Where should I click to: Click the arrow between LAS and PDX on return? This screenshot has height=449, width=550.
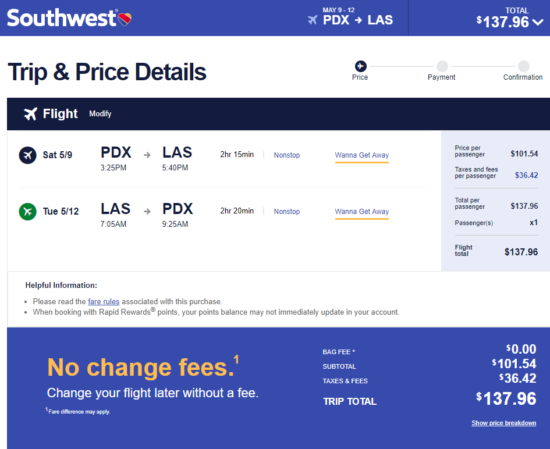point(147,211)
